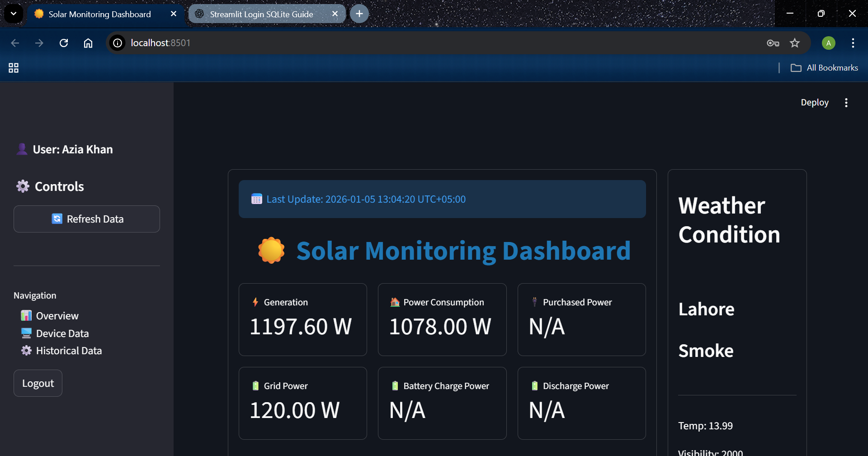Viewport: 868px width, 456px height.
Task: View site information icon in address bar
Action: coord(118,43)
